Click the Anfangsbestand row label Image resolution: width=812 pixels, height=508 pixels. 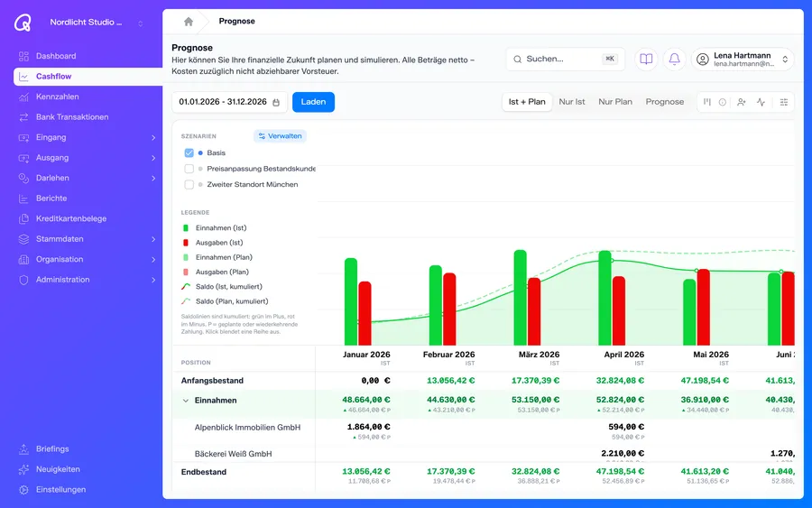pyautogui.click(x=212, y=381)
